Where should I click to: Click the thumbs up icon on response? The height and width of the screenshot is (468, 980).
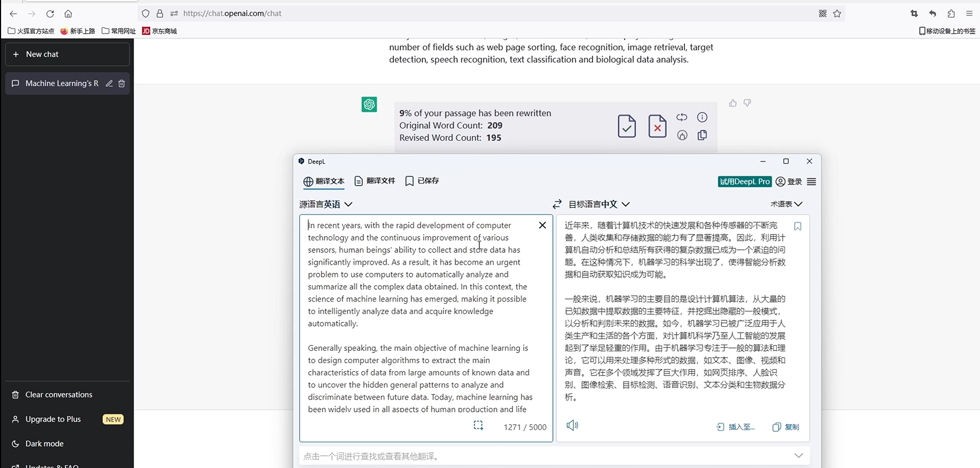[x=733, y=103]
